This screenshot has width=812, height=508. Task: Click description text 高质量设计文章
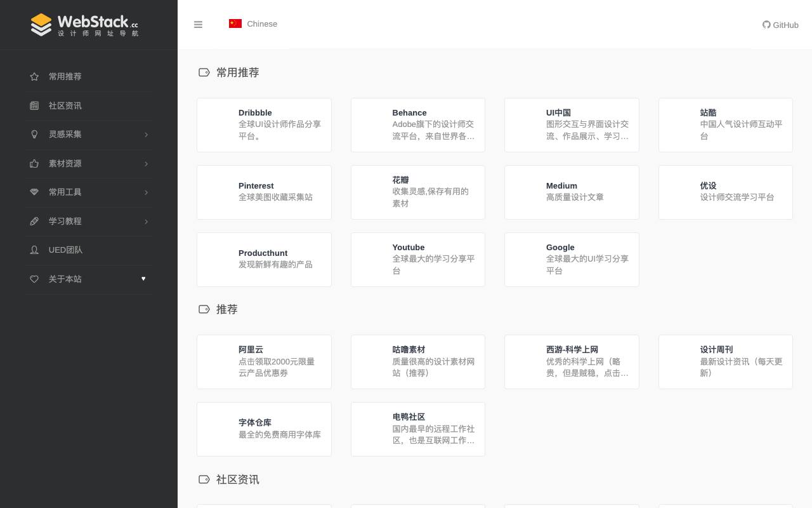tap(575, 197)
